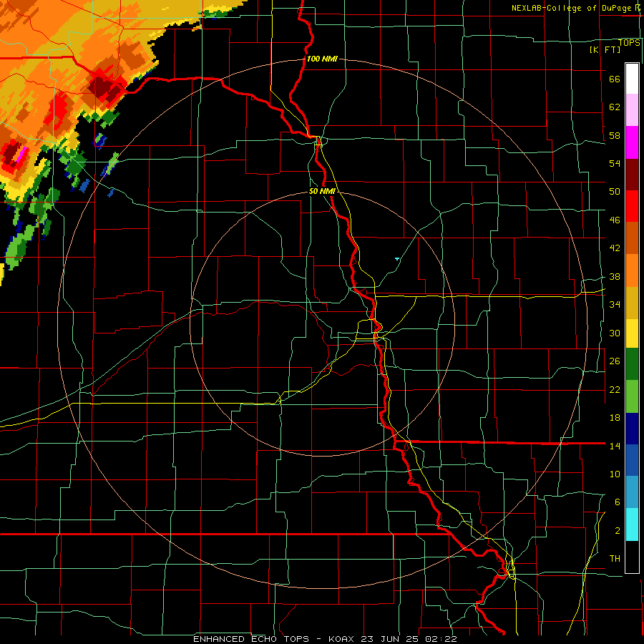
Task: Click the light pink 62 kft legend swatch
Action: (632, 109)
